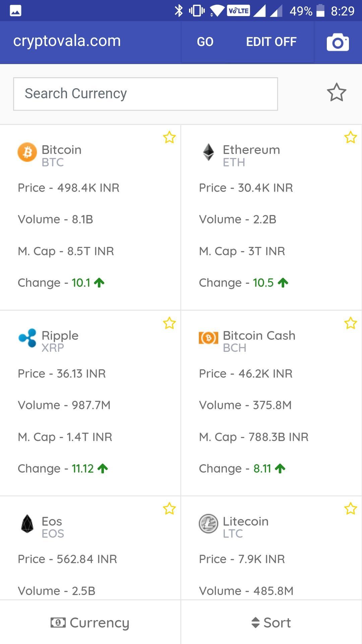Tap the Litecoin logo icon

(x=208, y=524)
